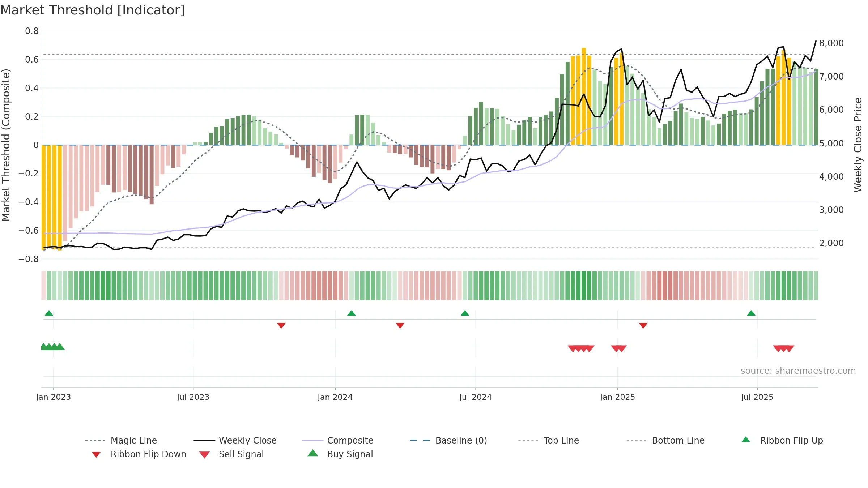Click the 2,000 price axis tick label
868x488 pixels.
coord(831,243)
